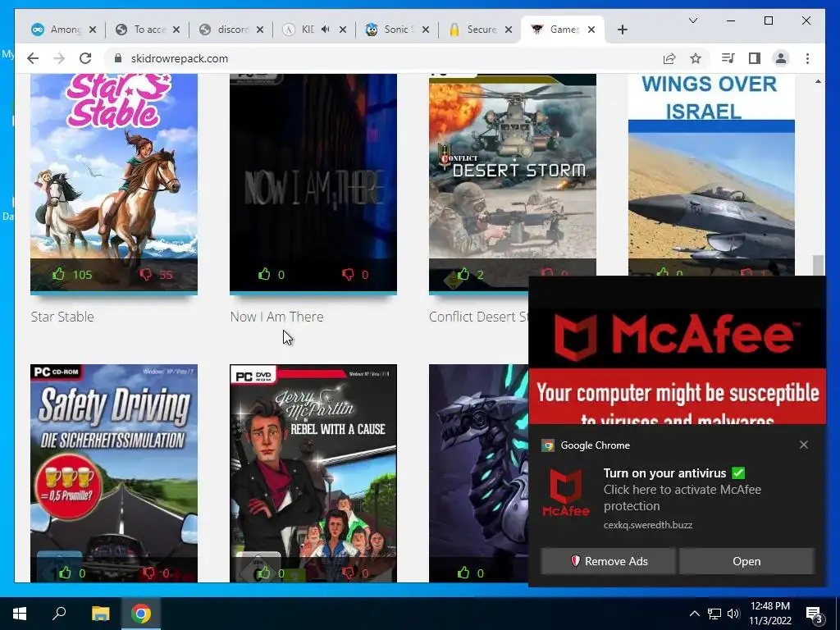Open the taskbar search icon
Image resolution: width=840 pixels, height=630 pixels.
59,614
